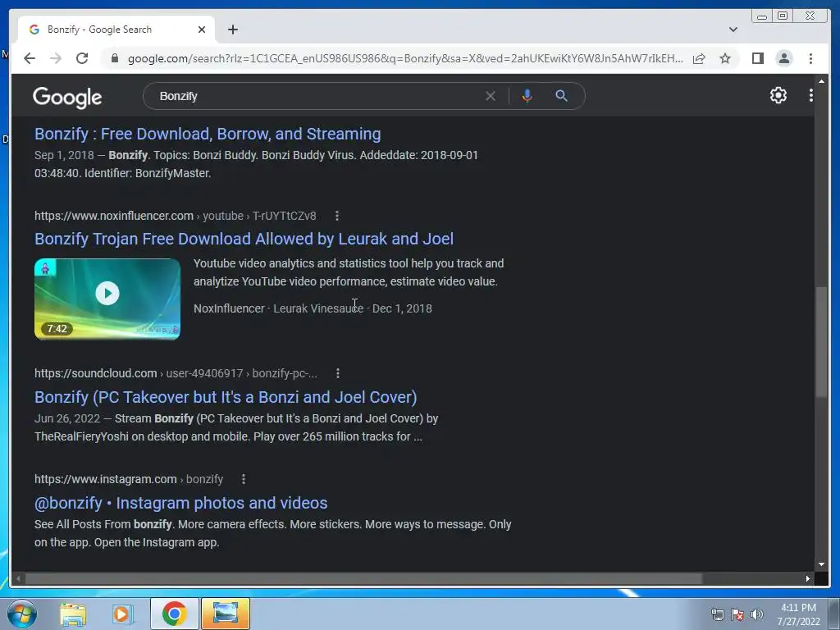Open the picture viewer taskbar item
The height and width of the screenshot is (630, 840).
pos(226,614)
